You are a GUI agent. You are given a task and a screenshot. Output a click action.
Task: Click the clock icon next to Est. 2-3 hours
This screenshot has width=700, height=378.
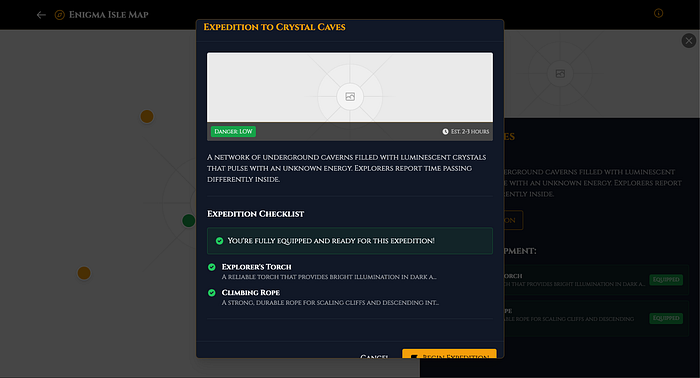(x=445, y=132)
